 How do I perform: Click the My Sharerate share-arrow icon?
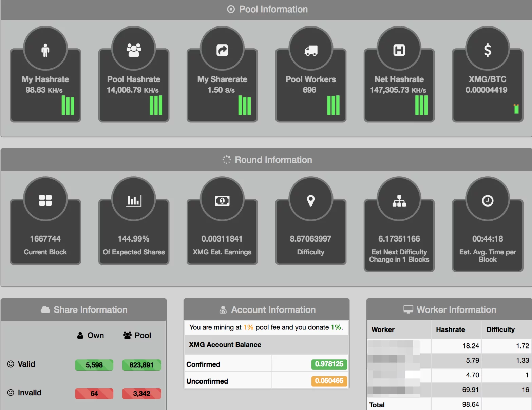pos(222,50)
